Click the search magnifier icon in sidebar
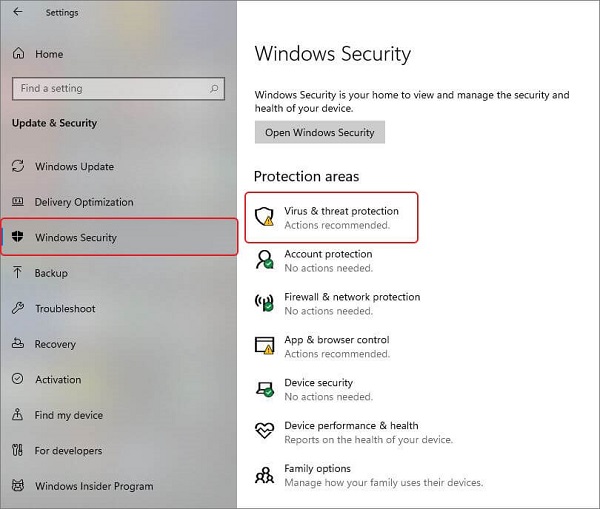The height and width of the screenshot is (509, 600). pos(216,88)
